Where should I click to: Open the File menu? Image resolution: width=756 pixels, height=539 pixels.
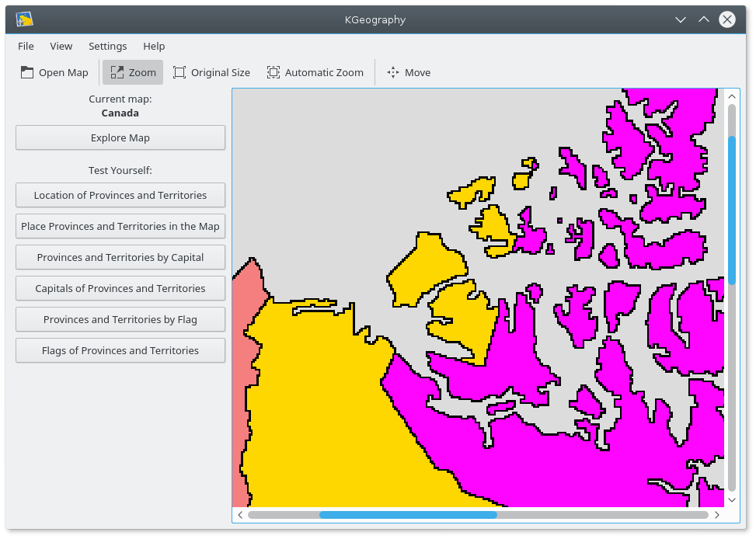pos(26,46)
